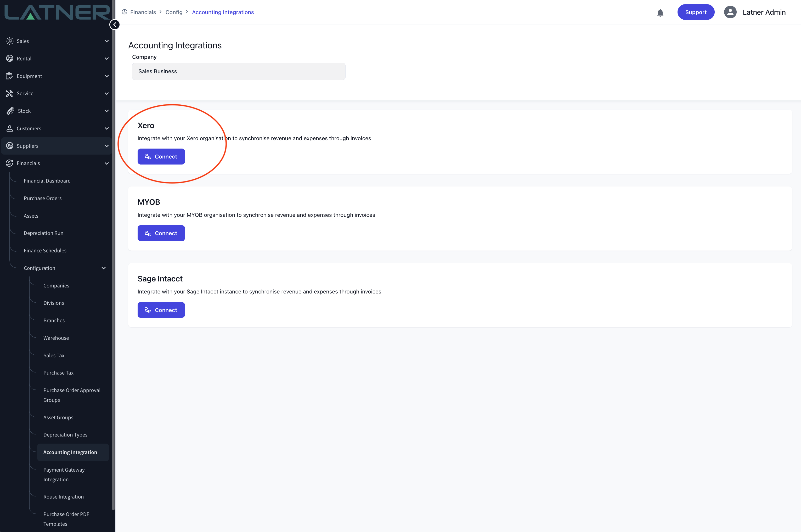Viewport: 801px width, 532px height.
Task: Expand the Suppliers menu chevron
Action: coord(106,146)
